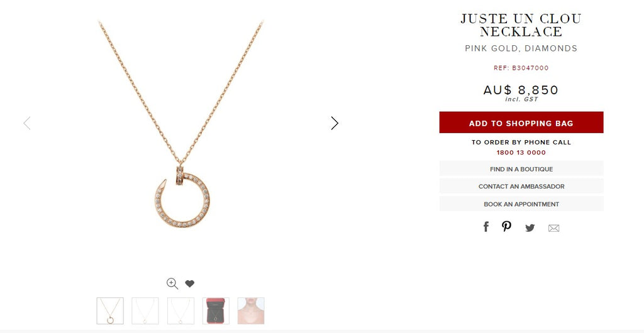Viewport: 644px width, 333px height.
Task: Call the 1800 13 0000 phone link
Action: (521, 153)
